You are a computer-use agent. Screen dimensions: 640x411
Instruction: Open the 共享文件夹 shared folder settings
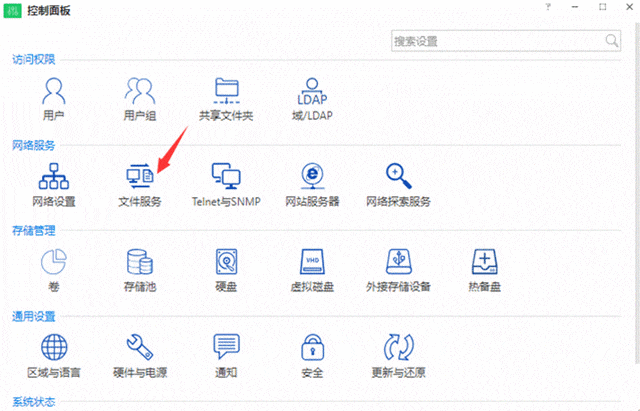226,99
